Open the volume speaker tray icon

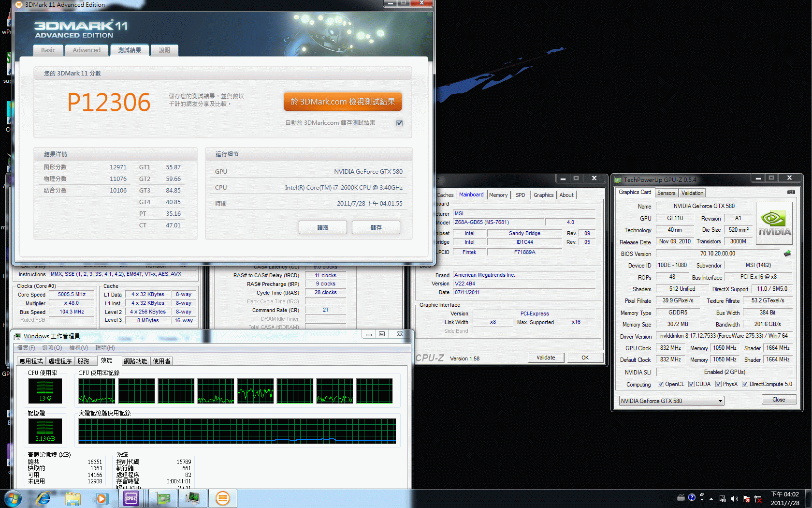click(735, 499)
